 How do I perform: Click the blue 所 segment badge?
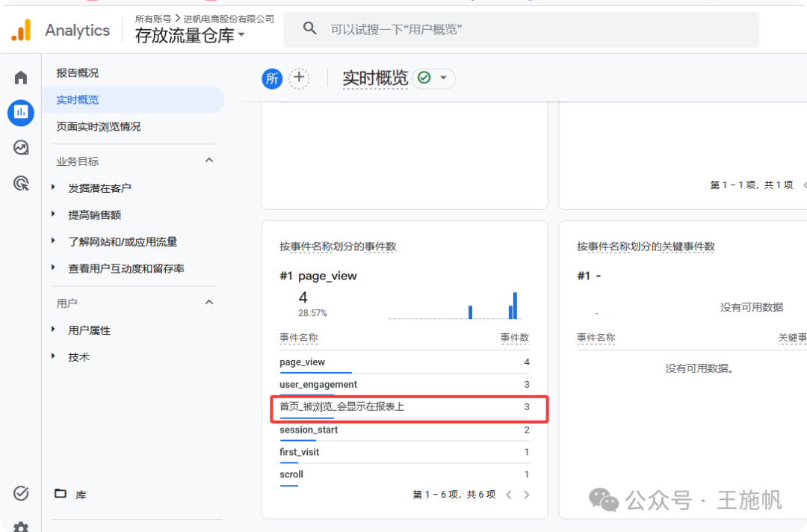272,78
